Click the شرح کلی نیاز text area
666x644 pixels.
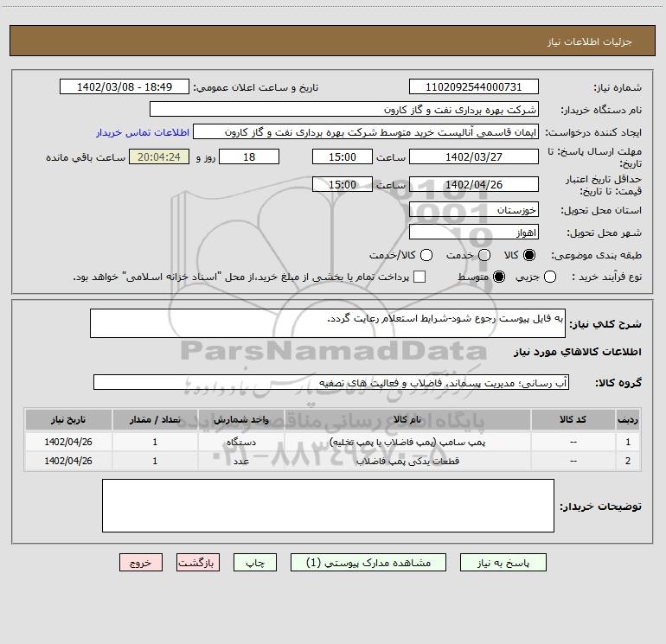click(328, 323)
